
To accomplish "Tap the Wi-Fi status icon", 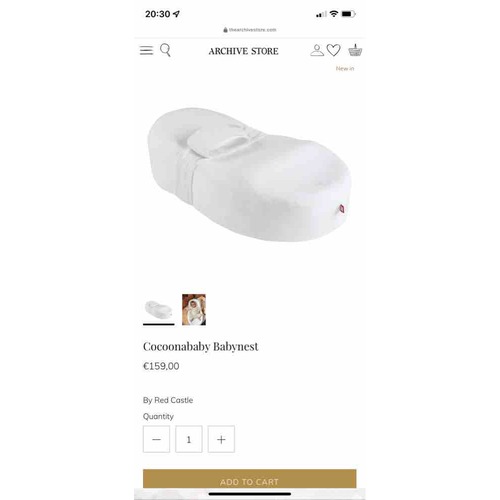I will point(334,14).
